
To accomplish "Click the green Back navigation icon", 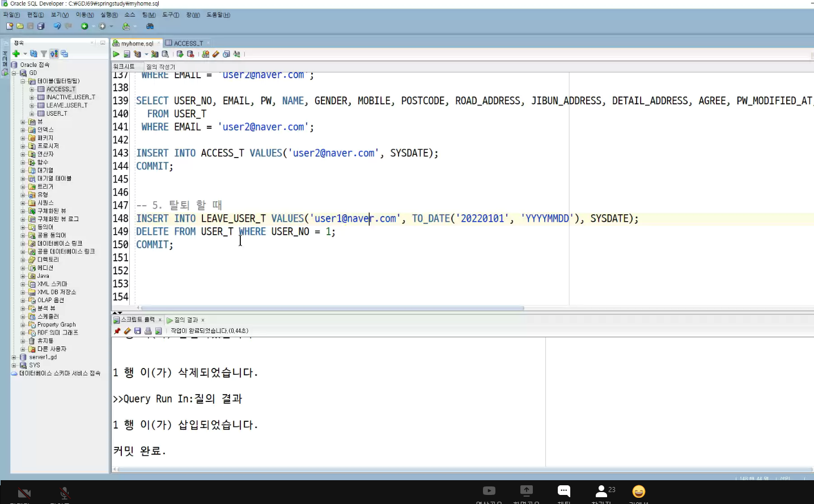I will tap(84, 26).
